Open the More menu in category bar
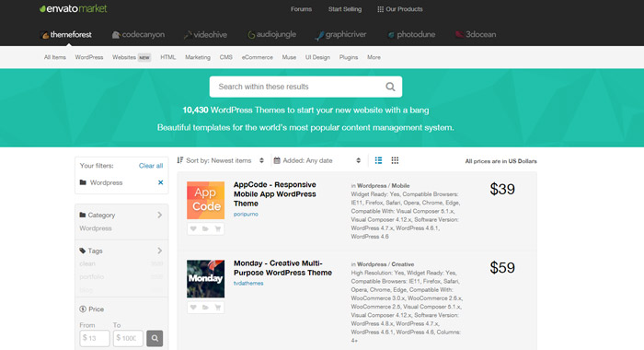644x350 pixels. click(x=374, y=57)
